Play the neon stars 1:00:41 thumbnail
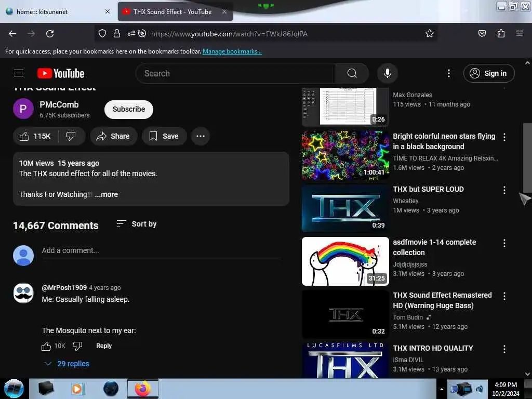532x399 pixels. click(x=345, y=155)
